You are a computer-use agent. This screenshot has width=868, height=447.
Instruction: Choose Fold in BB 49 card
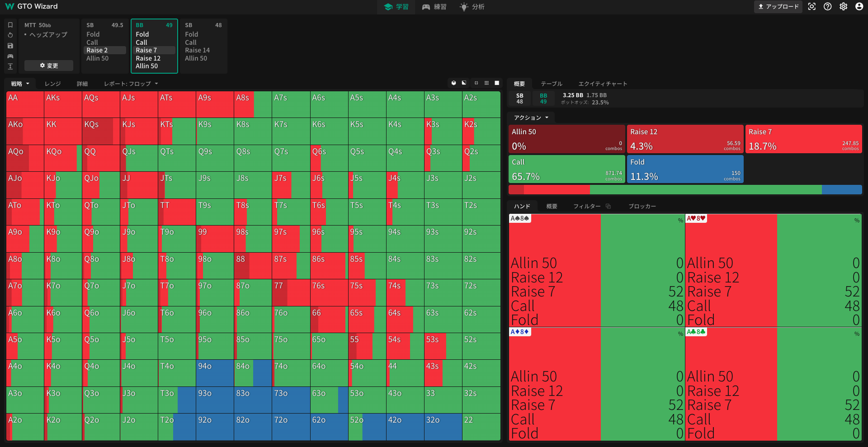tap(155, 34)
